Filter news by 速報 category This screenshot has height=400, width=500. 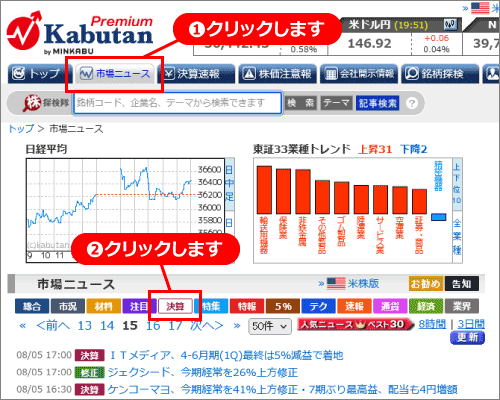(x=354, y=306)
